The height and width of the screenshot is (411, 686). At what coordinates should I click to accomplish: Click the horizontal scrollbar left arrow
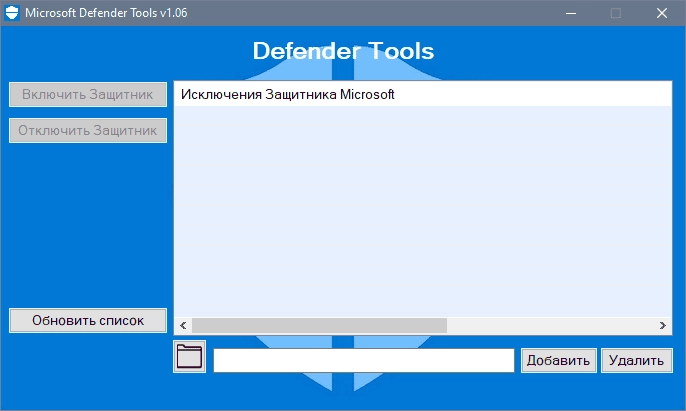coord(183,326)
